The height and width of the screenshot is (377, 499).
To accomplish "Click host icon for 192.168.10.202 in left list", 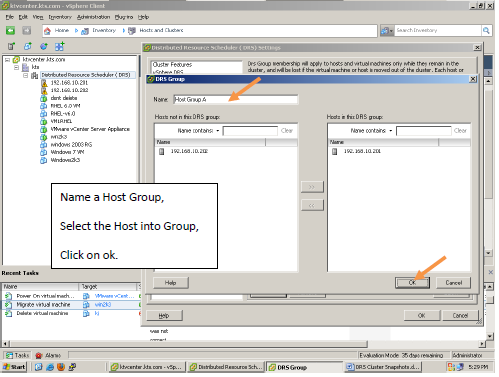I will coord(162,151).
